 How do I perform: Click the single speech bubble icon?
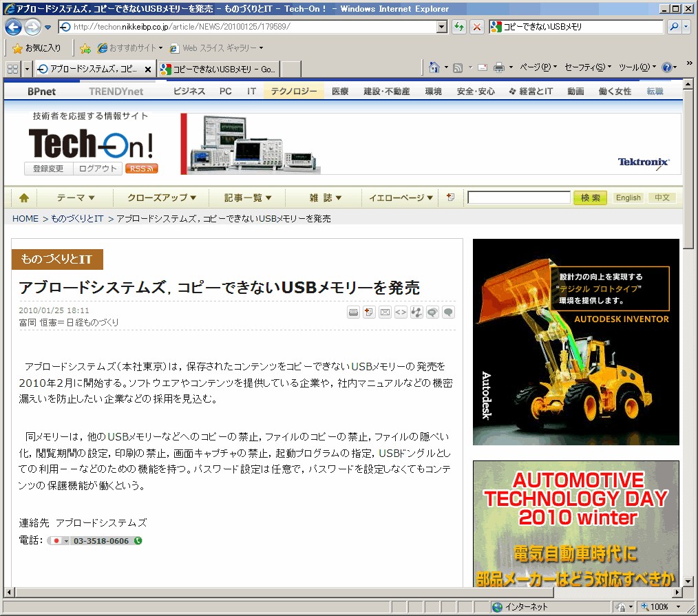pos(448,312)
